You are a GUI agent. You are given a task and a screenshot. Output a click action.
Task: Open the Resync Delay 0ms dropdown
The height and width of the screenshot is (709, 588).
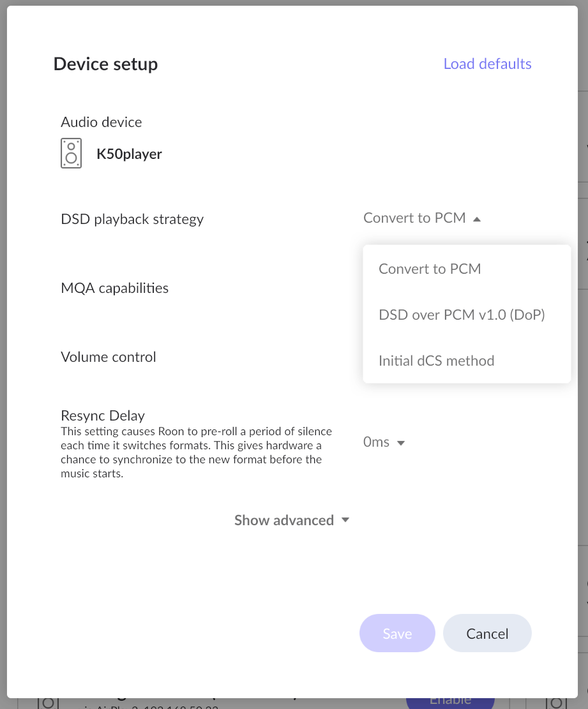[384, 442]
